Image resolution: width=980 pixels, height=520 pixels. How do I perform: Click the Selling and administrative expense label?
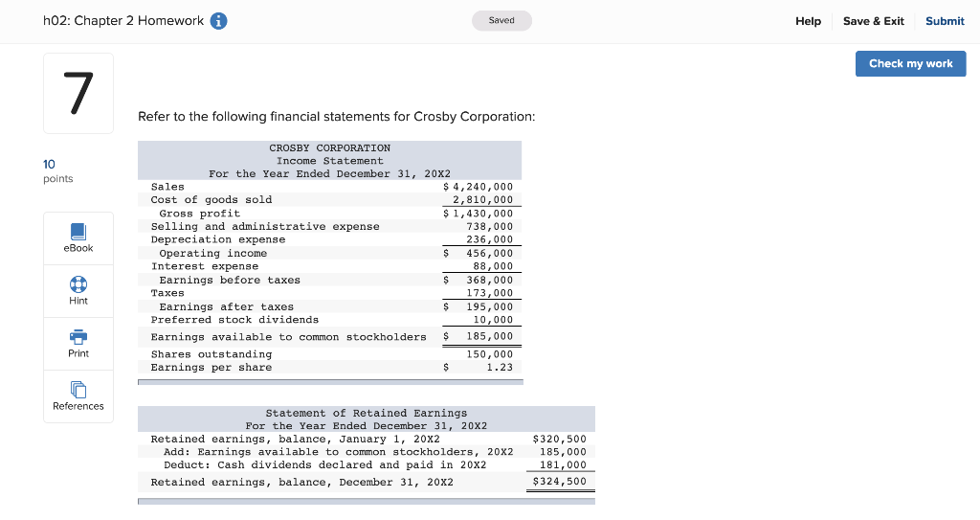point(265,227)
